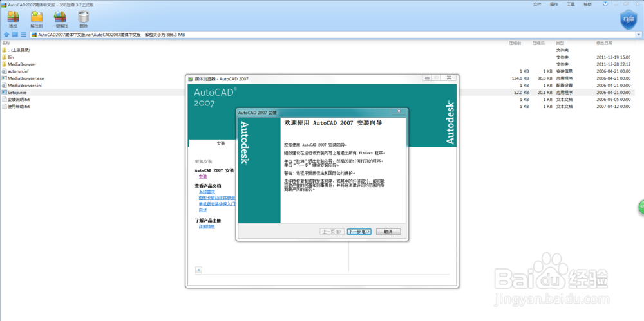Click the 取消 button in setup wizard
Image resolution: width=644 pixels, height=321 pixels.
coord(388,232)
